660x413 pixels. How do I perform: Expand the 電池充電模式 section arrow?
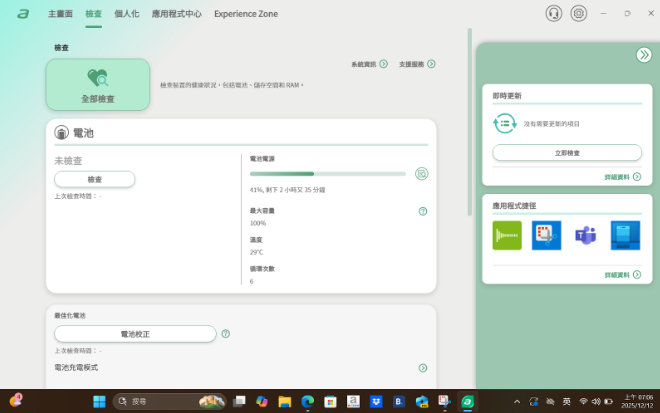423,368
